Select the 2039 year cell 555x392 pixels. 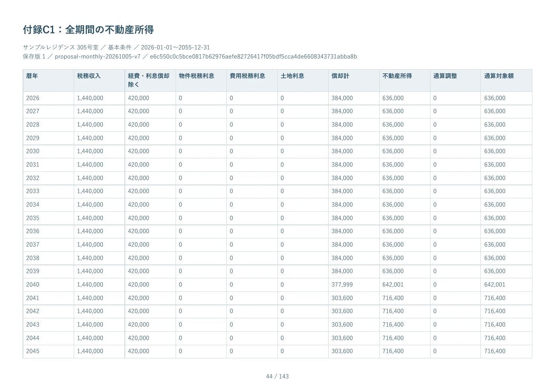pyautogui.click(x=48, y=271)
